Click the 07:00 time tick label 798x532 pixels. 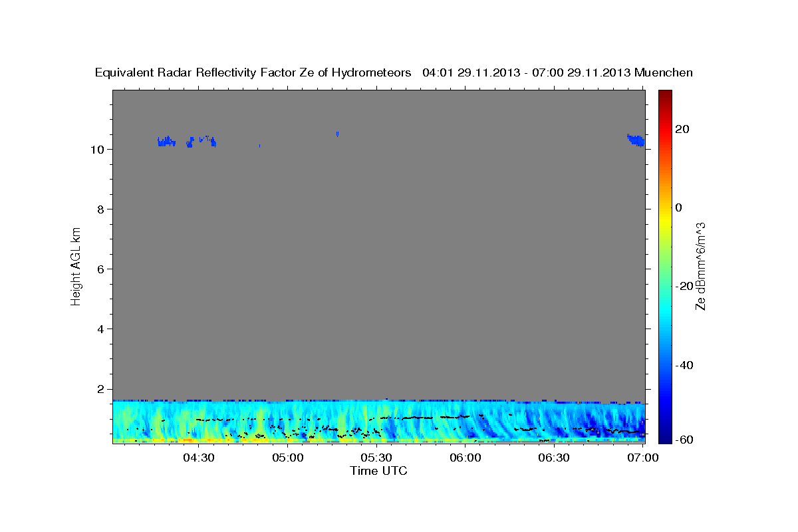(643, 458)
